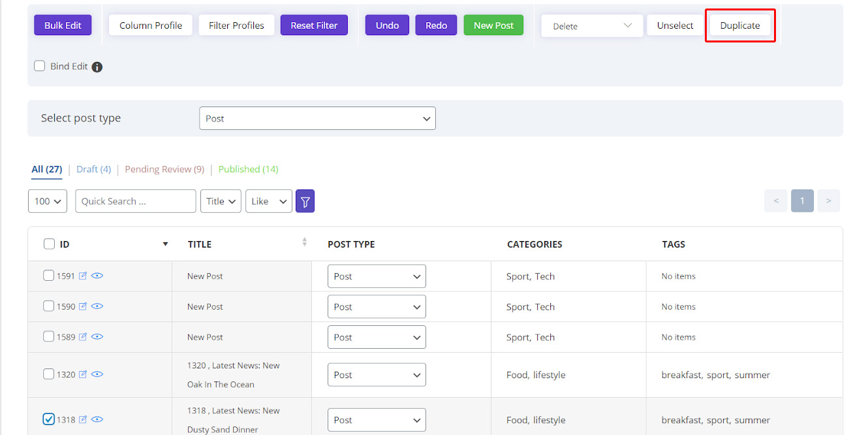Click the Bulk Edit button
Image resolution: width=868 pixels, height=435 pixels.
click(x=63, y=25)
